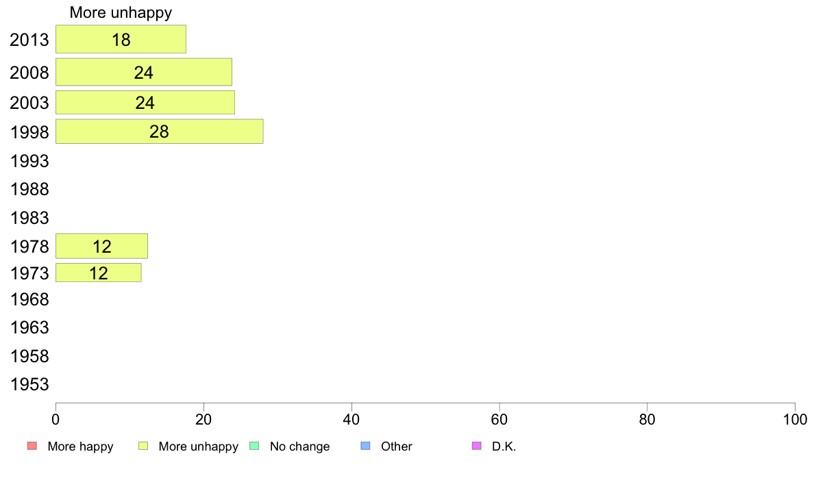The width and height of the screenshot is (814, 504).
Task: Click the More unhappy column title
Action: [121, 12]
